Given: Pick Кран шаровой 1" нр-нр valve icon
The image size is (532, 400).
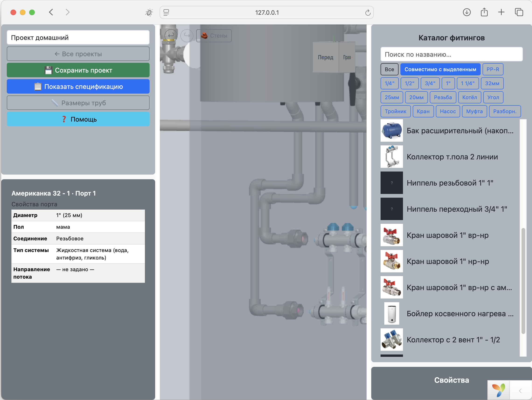Looking at the screenshot, I should pyautogui.click(x=392, y=261).
